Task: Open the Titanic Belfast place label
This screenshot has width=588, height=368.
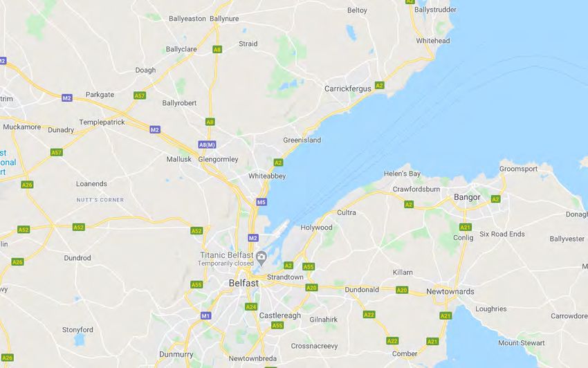Action: [226, 255]
